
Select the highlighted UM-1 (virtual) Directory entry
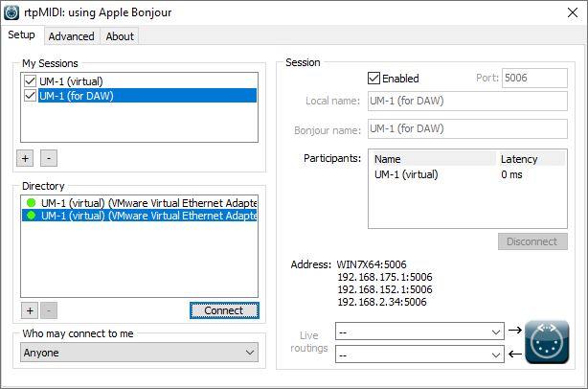coord(139,216)
